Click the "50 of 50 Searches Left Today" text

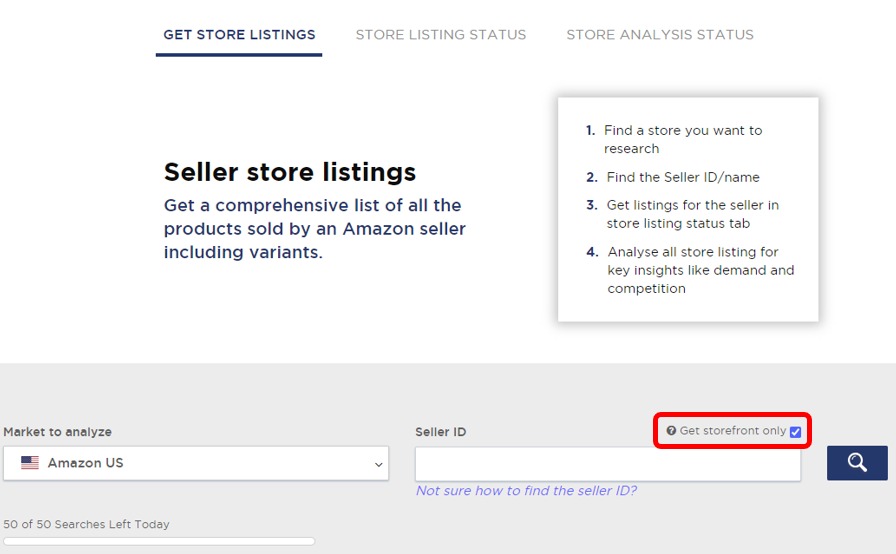[x=87, y=524]
